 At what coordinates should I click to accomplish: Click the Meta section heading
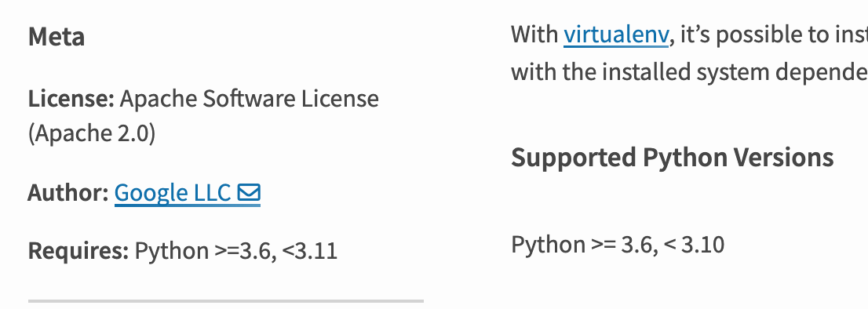pos(57,37)
